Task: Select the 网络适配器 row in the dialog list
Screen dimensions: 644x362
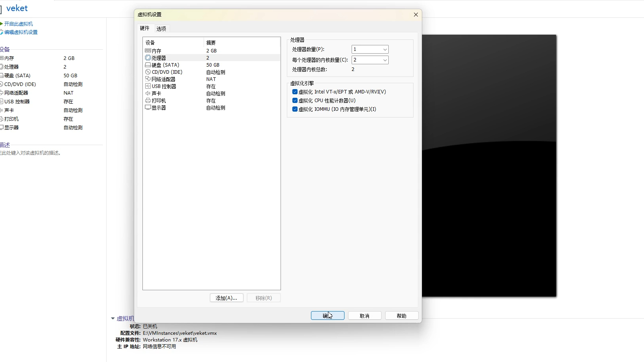Action: pyautogui.click(x=212, y=79)
